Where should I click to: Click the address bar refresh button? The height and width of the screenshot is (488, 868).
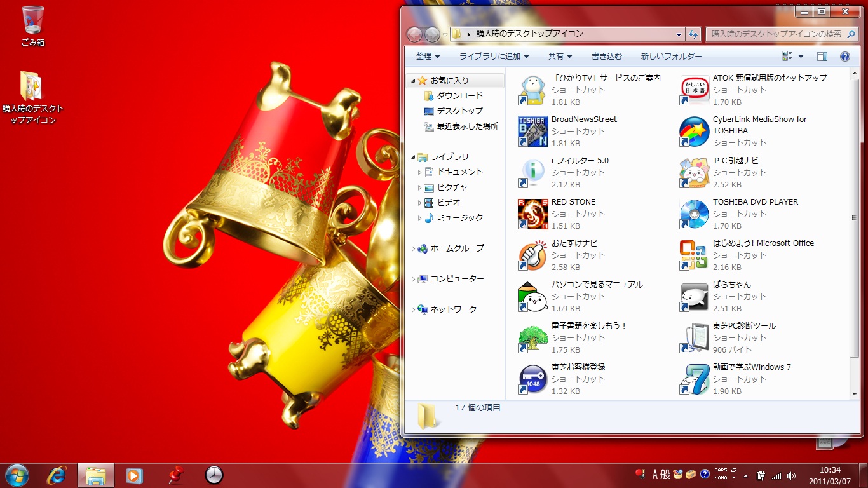[x=694, y=34]
